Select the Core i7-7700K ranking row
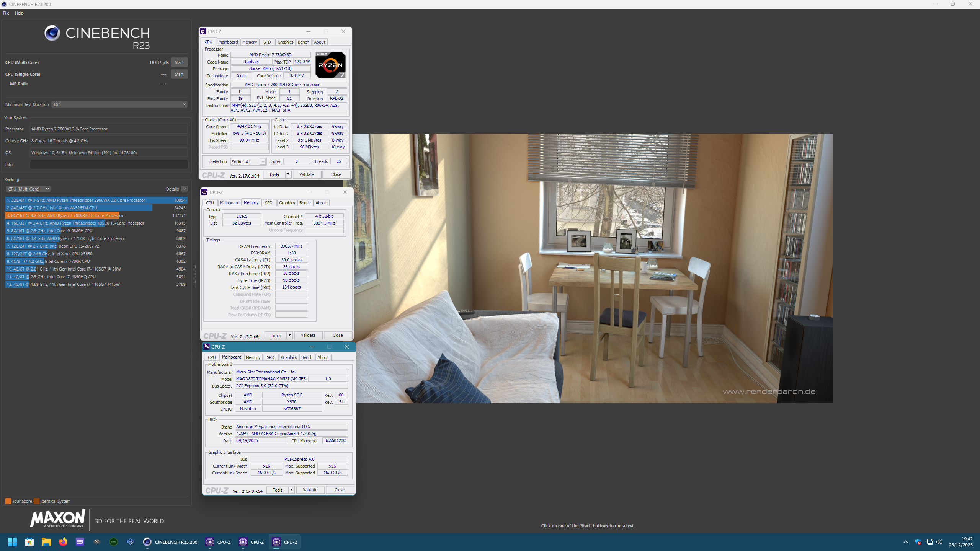The height and width of the screenshot is (551, 980). tap(96, 261)
